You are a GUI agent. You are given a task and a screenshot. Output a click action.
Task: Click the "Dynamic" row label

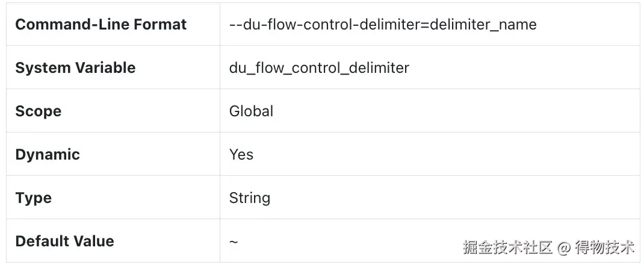coord(48,155)
